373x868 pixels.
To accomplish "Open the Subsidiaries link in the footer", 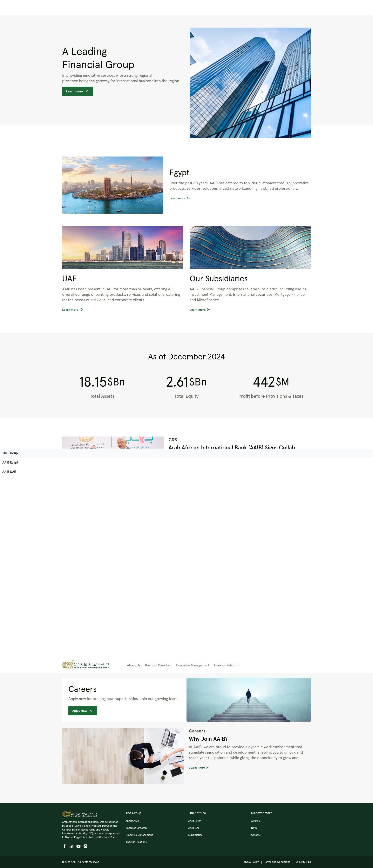I will pos(195,835).
